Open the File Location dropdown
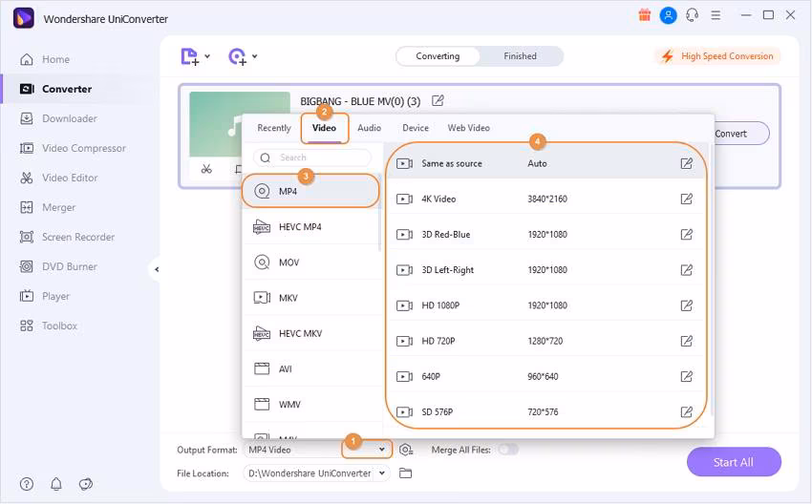Image resolution: width=812 pixels, height=504 pixels. click(382, 472)
